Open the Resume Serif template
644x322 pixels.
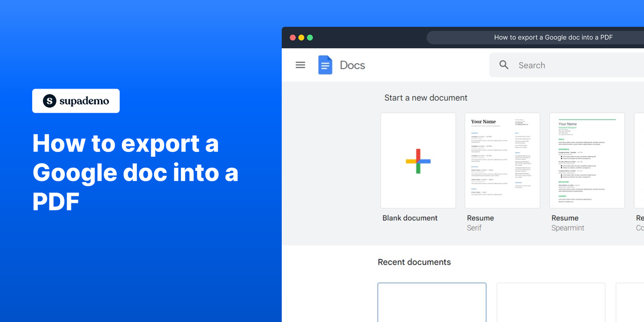click(x=502, y=160)
